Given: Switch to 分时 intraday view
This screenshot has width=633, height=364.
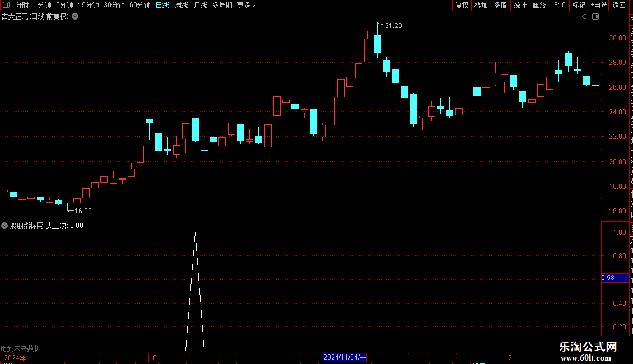Looking at the screenshot, I should coord(22,5).
